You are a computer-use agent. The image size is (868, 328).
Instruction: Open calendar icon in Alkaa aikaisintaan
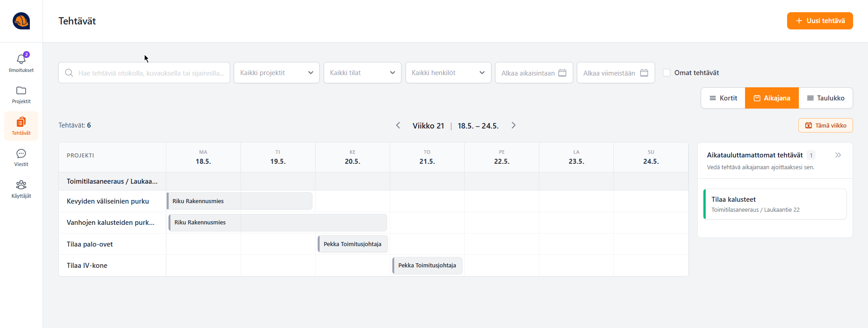[x=562, y=73]
